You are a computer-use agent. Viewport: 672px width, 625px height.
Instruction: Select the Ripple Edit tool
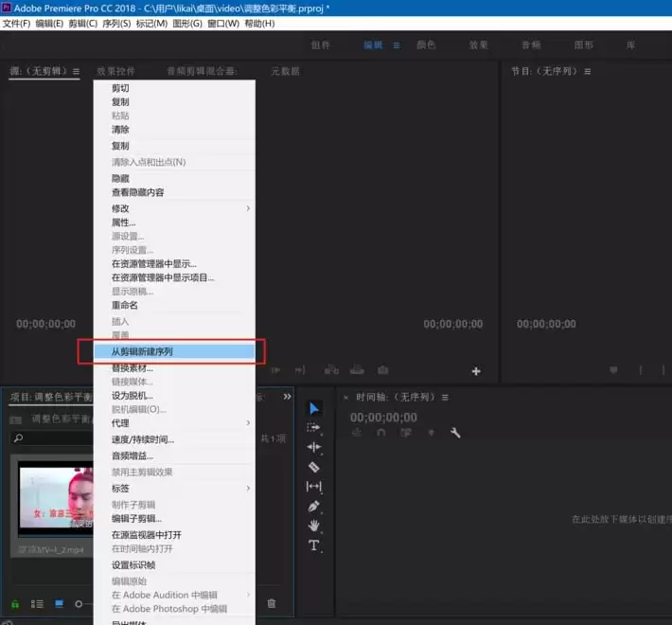coord(314,447)
